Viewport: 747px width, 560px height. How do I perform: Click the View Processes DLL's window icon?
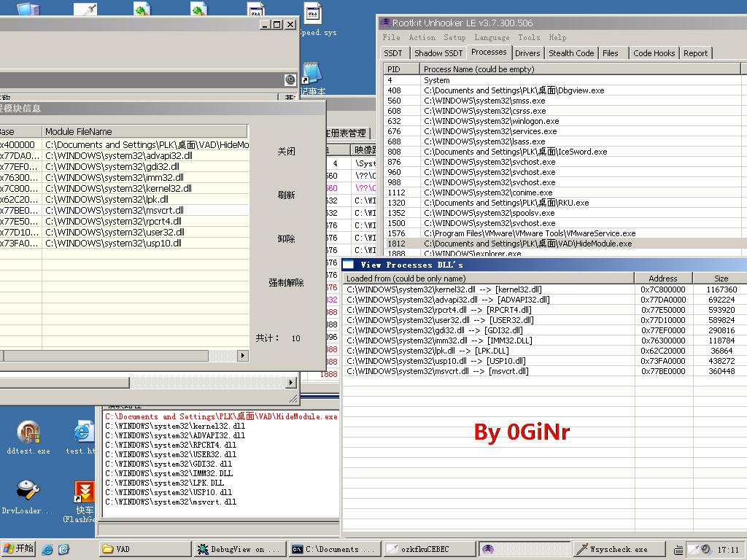coord(349,265)
